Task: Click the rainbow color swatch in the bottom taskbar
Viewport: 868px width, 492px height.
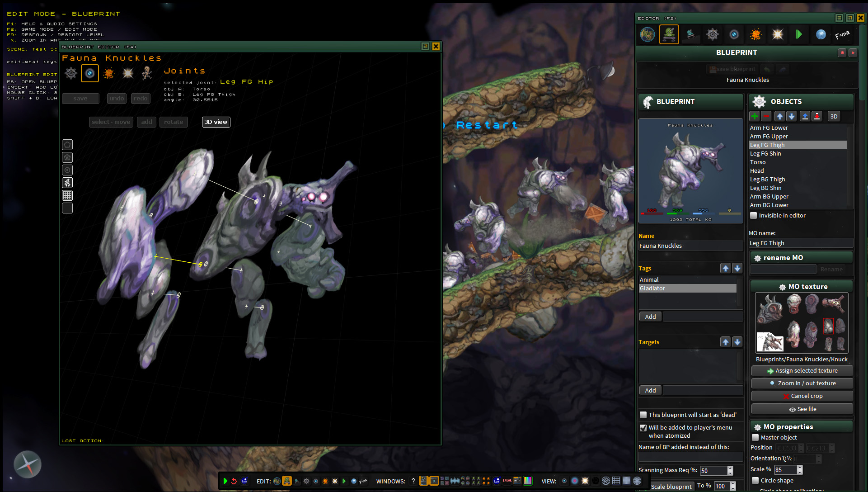Action: [x=528, y=481]
